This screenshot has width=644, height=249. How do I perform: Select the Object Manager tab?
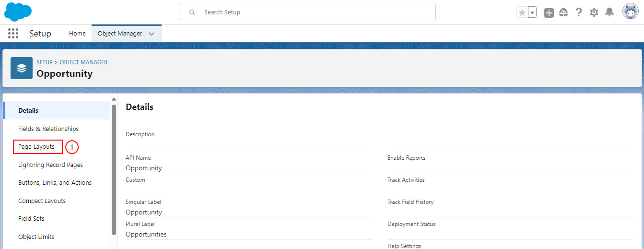(120, 34)
